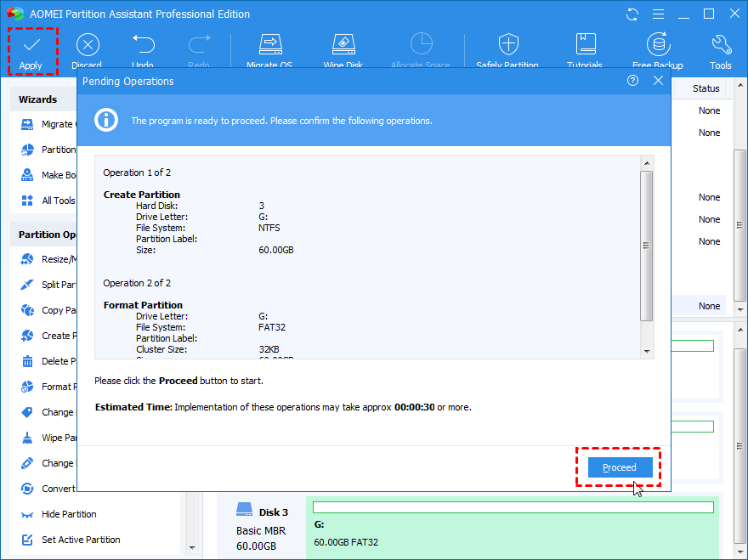Open the Tutorials book icon
Screen dimensions: 748x560
tap(586, 44)
